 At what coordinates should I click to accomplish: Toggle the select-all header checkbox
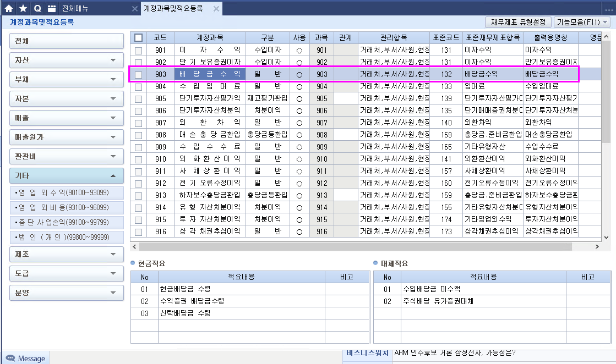(x=138, y=37)
